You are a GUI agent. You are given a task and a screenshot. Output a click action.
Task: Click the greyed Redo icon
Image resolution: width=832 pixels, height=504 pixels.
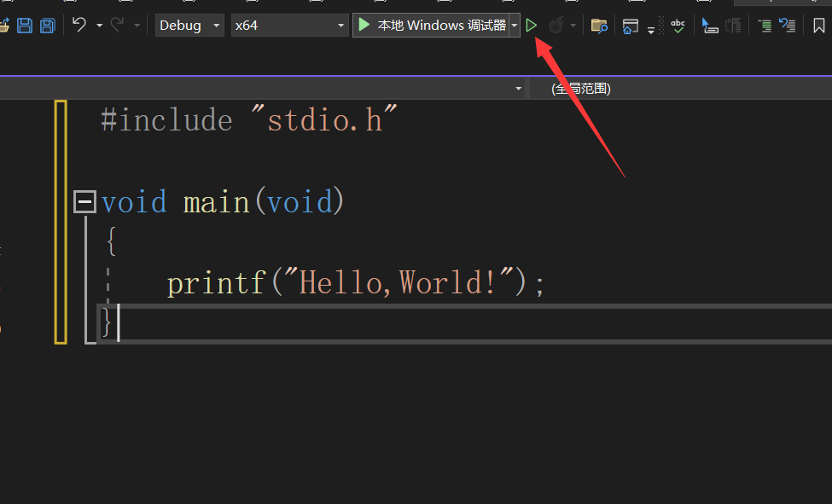pyautogui.click(x=117, y=25)
